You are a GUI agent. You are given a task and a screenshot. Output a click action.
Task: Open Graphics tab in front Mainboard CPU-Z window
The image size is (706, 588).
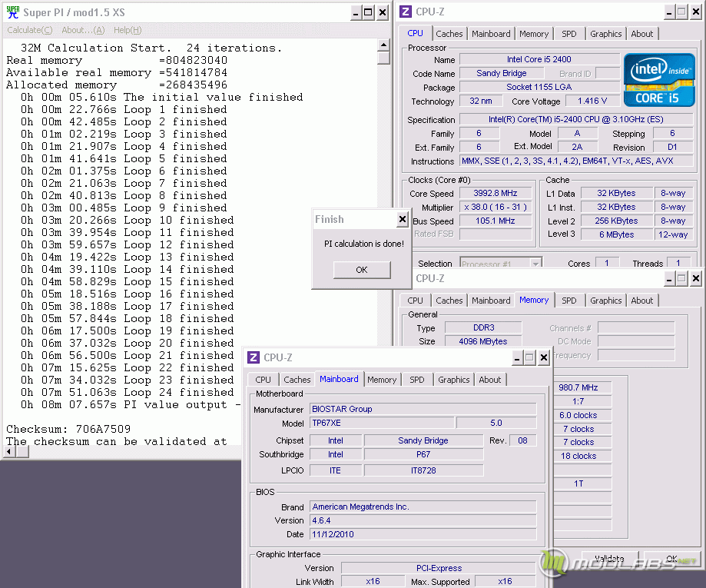453,380
